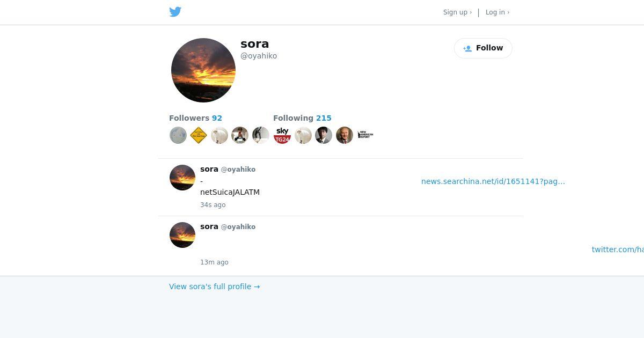View the Following 215 list
Viewport: 644px width, 338px height.
point(302,118)
